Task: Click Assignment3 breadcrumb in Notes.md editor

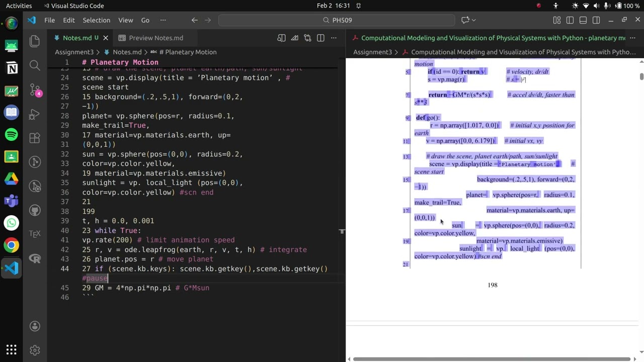Action: (x=74, y=52)
